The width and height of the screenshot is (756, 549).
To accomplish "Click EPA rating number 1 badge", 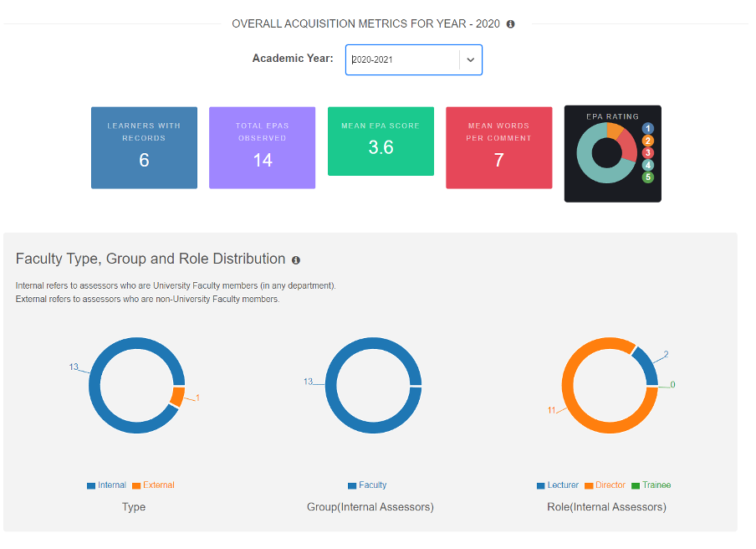I will point(647,128).
